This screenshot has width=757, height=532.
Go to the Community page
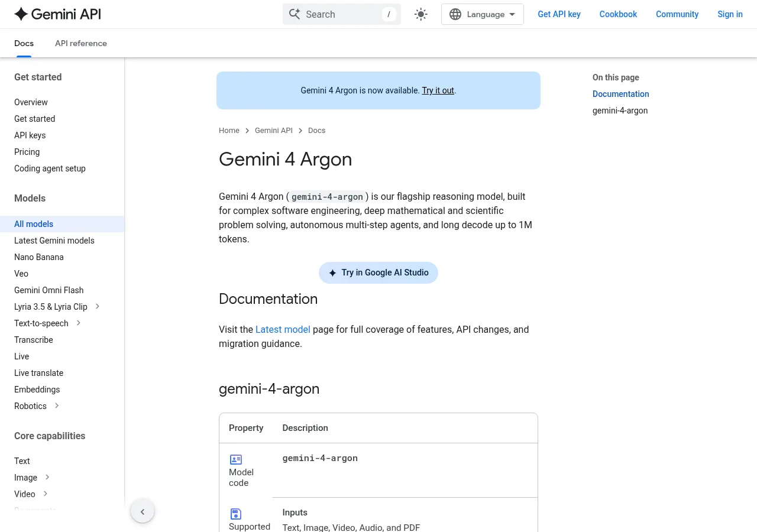677,14
